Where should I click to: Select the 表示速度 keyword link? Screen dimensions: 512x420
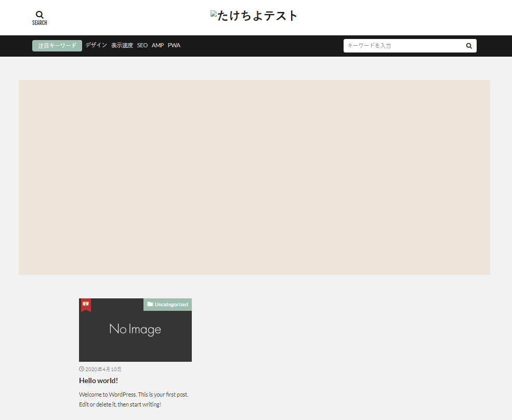point(122,46)
